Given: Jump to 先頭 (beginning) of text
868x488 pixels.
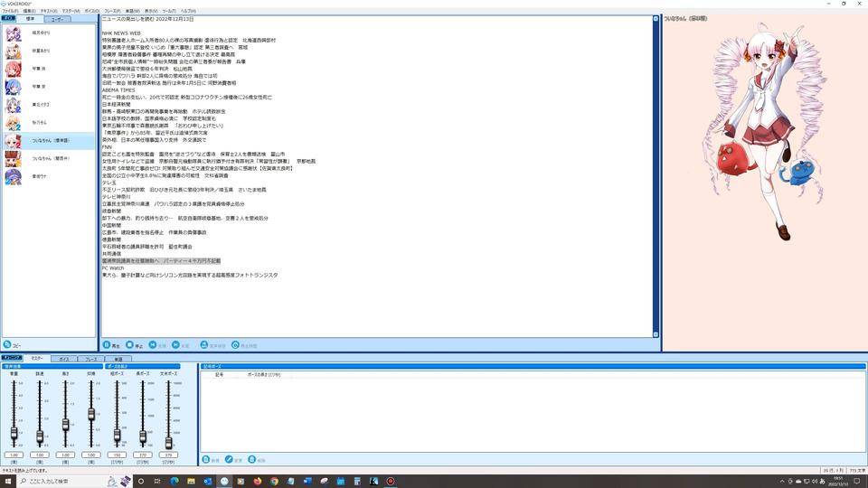Looking at the screenshot, I should 157,345.
